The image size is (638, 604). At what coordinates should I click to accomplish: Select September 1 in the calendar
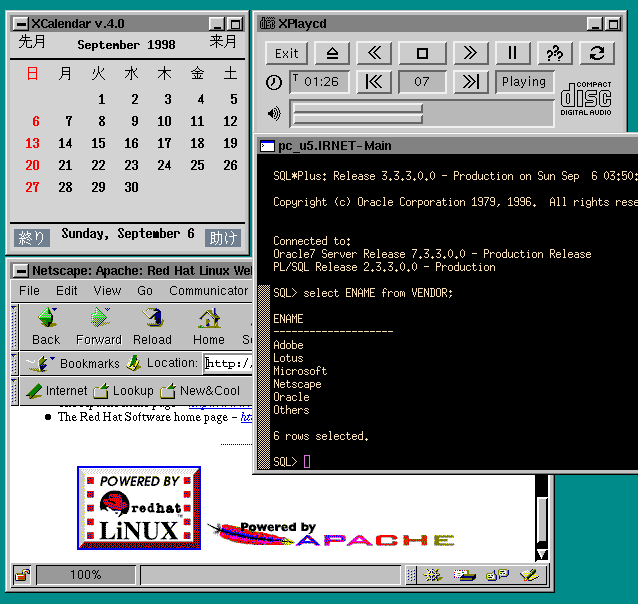click(x=101, y=99)
